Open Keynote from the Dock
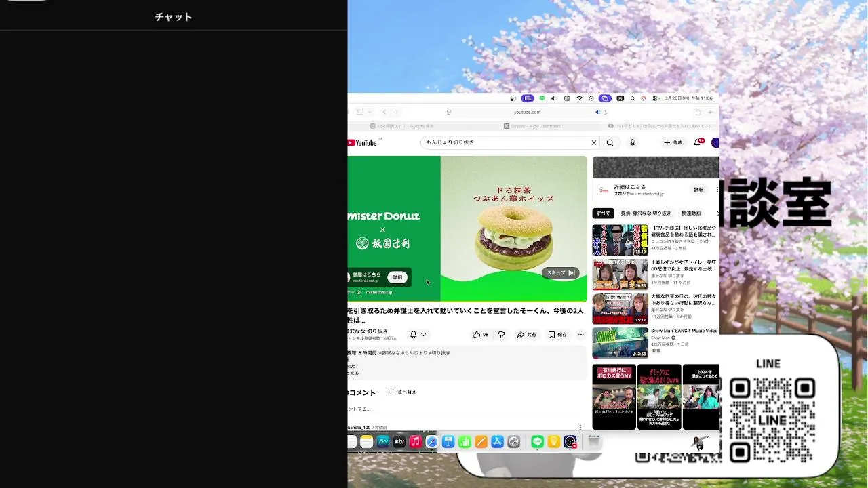The width and height of the screenshot is (868, 488). [448, 442]
